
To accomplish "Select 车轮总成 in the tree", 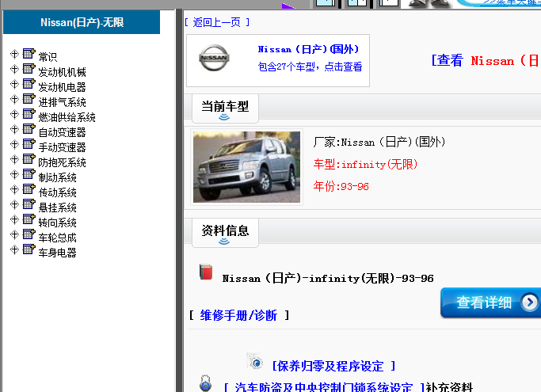I will pos(57,238).
